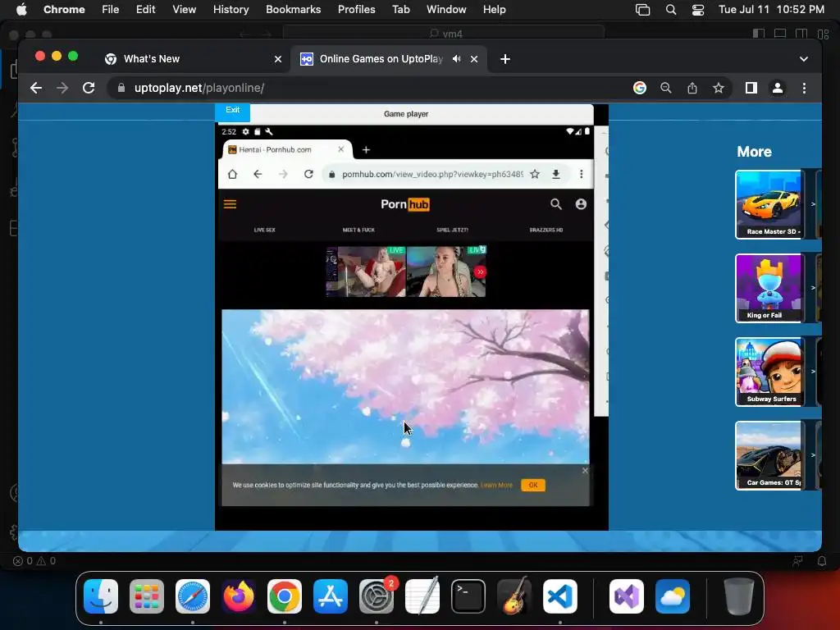Add a new tab in emulated browser
This screenshot has height=630, width=840.
(x=366, y=150)
